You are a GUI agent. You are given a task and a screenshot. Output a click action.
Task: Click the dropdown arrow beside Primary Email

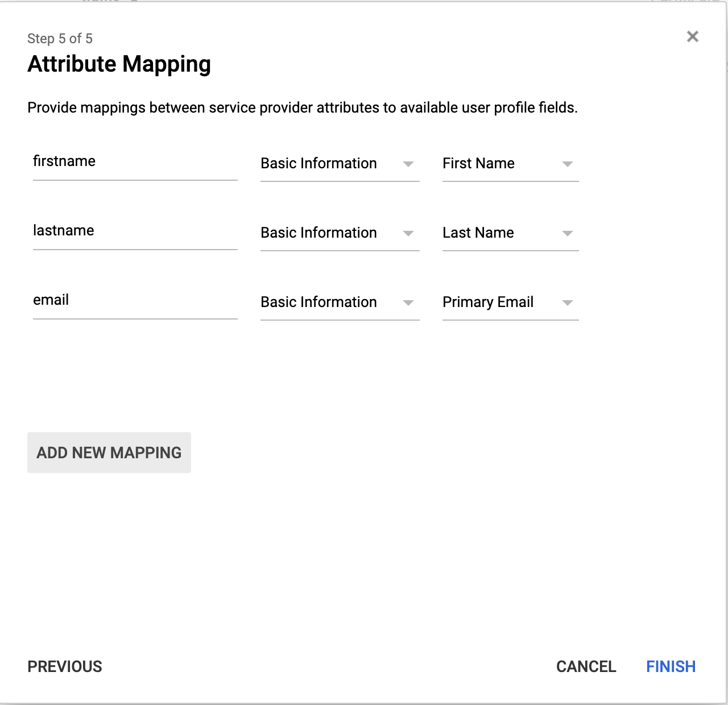(568, 303)
